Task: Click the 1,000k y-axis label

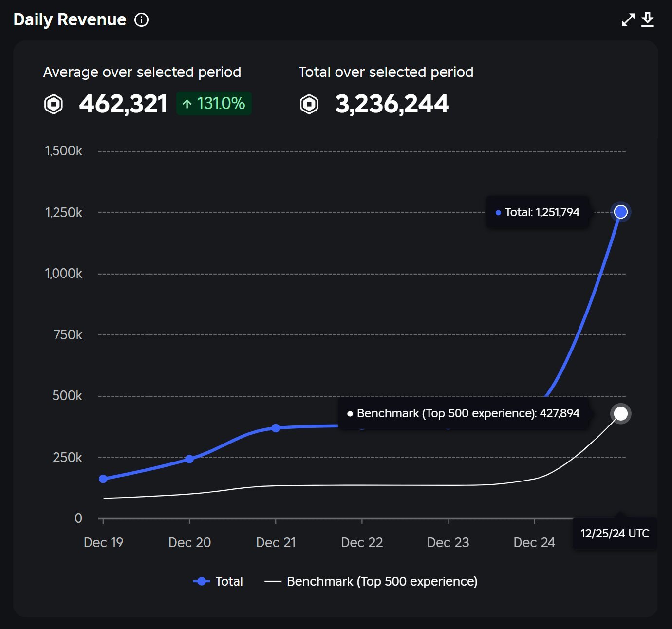Action: coord(64,274)
